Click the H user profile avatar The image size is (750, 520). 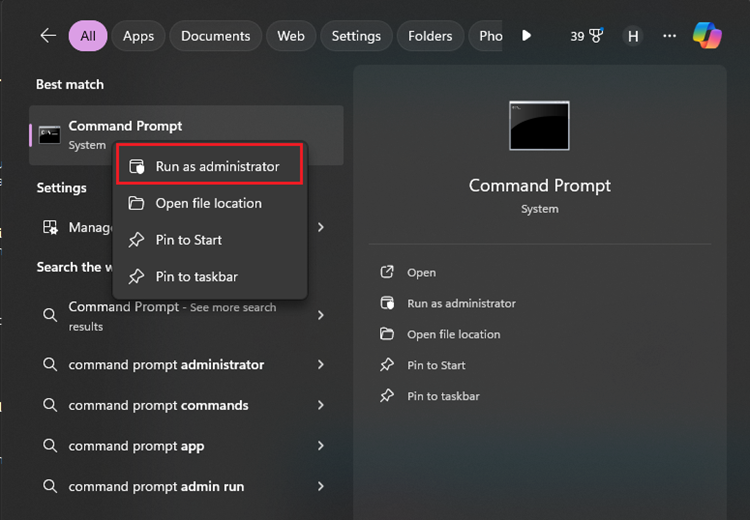(x=632, y=36)
